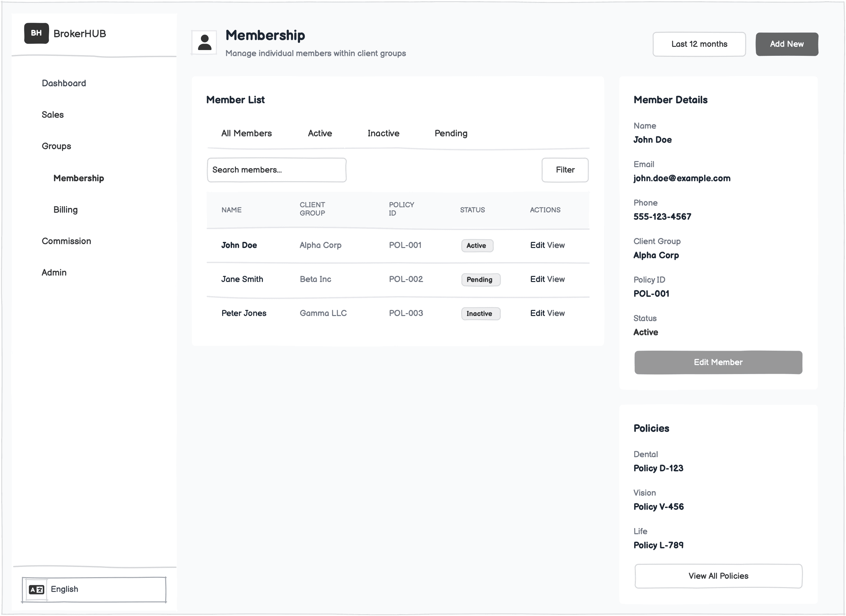The width and height of the screenshot is (846, 616).
Task: Switch to the Active members tab
Action: pyautogui.click(x=320, y=133)
